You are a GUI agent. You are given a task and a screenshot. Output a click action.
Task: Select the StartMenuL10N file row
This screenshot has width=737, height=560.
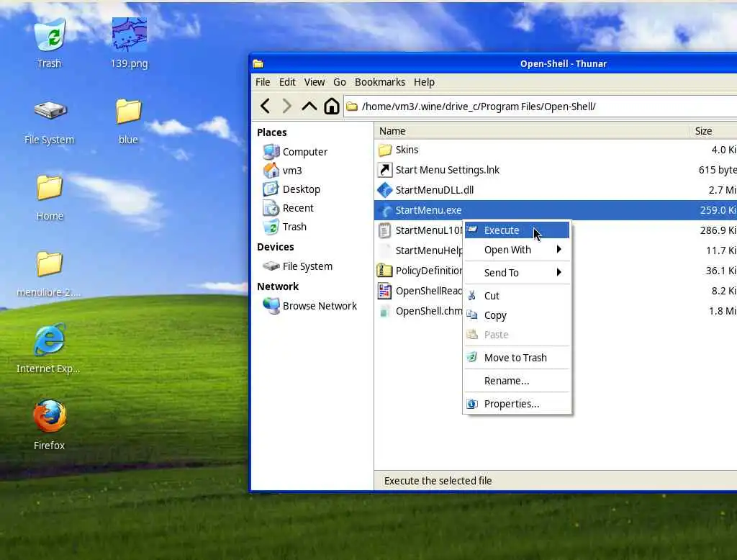click(420, 230)
